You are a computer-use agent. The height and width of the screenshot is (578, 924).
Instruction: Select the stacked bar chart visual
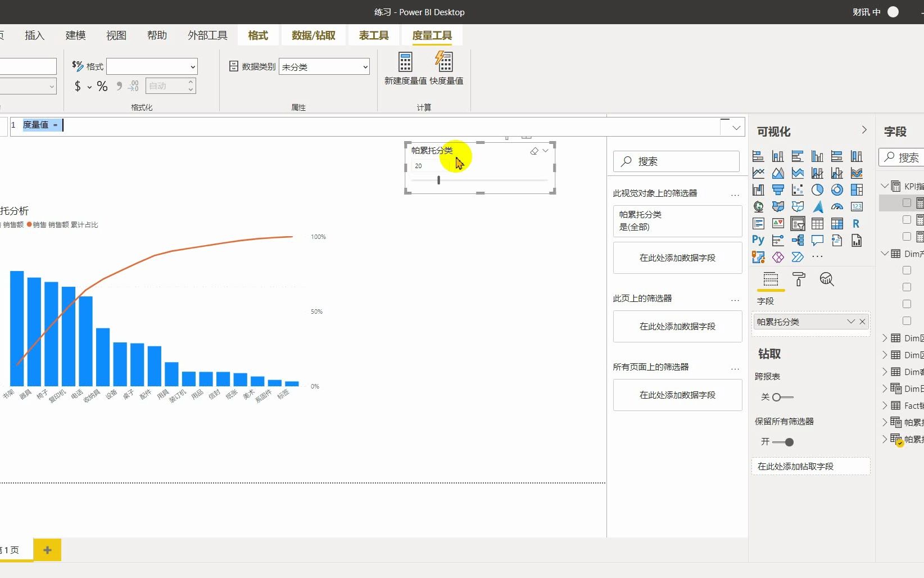[x=758, y=156]
